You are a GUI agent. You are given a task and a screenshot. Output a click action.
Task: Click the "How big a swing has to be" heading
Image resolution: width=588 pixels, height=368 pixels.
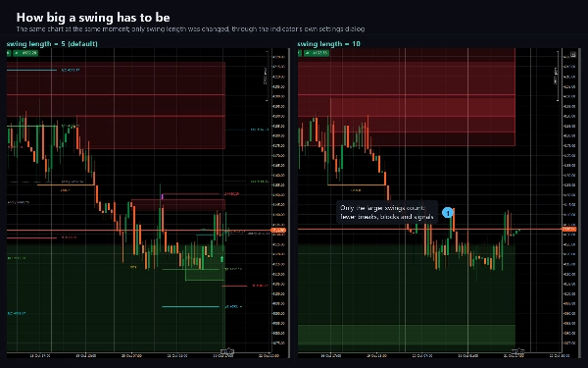(x=93, y=18)
